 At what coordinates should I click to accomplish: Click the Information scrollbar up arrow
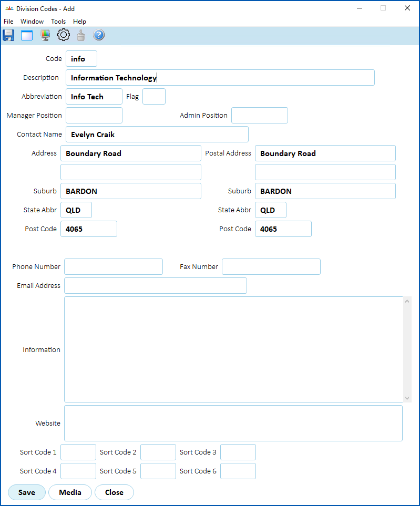pos(407,301)
